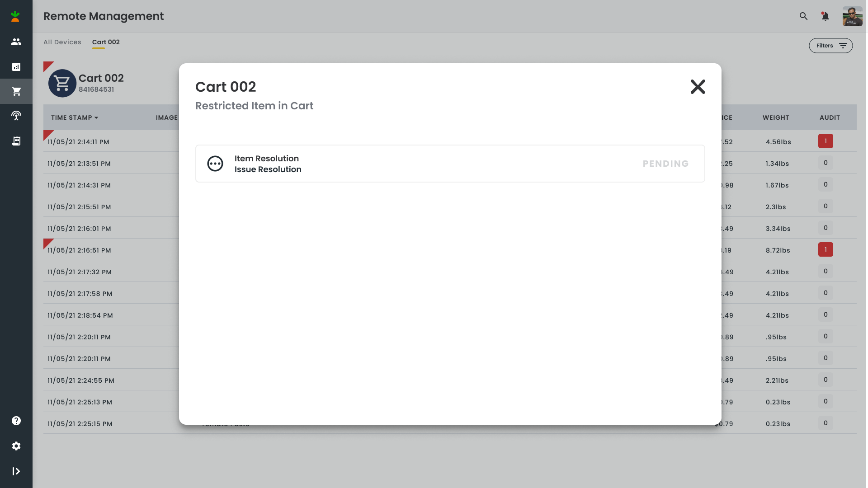
Task: Open Item Resolution pending row
Action: (x=450, y=164)
